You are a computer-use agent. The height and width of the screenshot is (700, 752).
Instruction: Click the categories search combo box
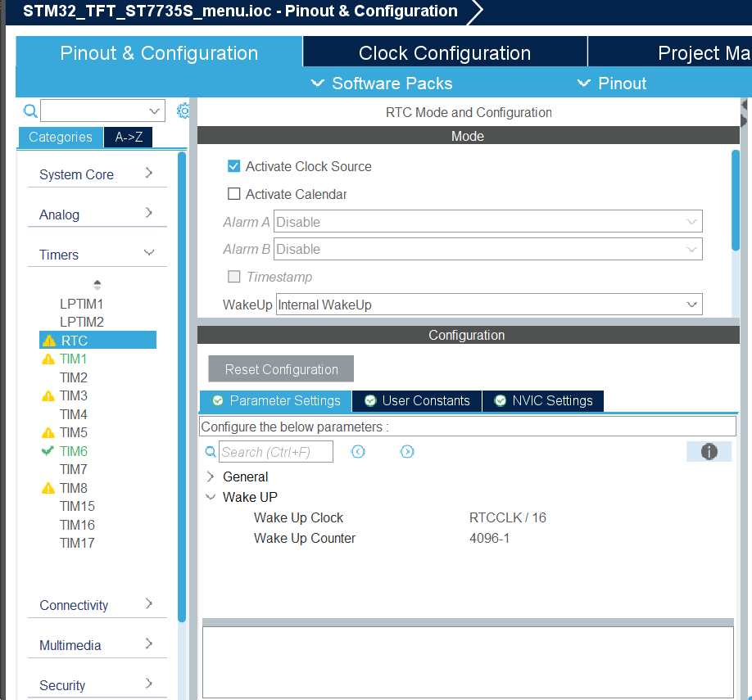102,111
